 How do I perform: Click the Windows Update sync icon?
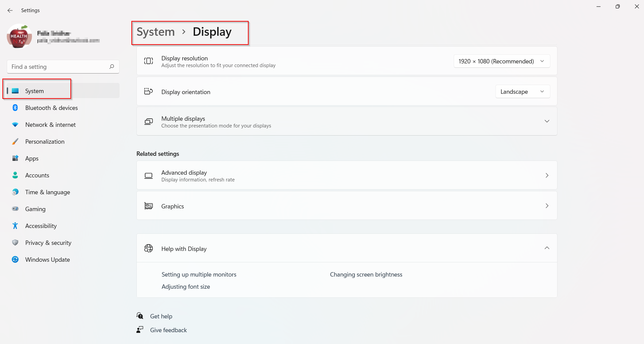pos(15,259)
